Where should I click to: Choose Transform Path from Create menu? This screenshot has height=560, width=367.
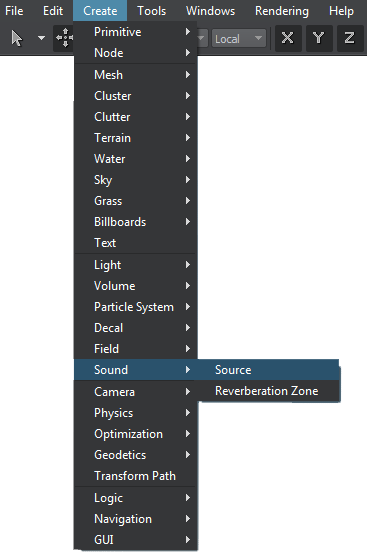click(x=136, y=476)
